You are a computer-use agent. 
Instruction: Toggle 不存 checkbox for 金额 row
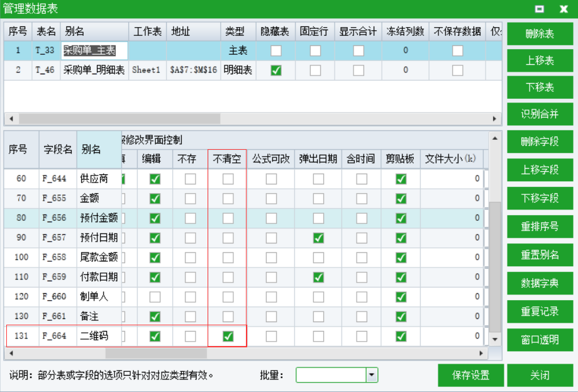(x=190, y=198)
